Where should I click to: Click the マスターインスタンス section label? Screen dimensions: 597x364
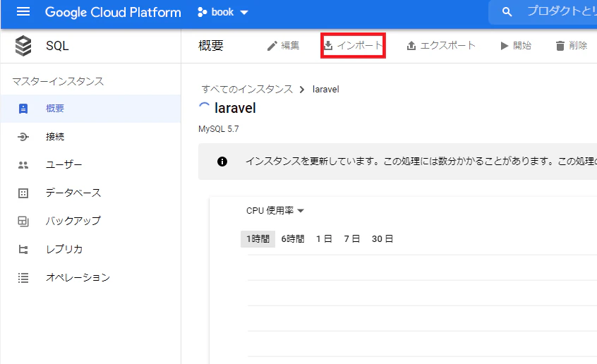58,81
